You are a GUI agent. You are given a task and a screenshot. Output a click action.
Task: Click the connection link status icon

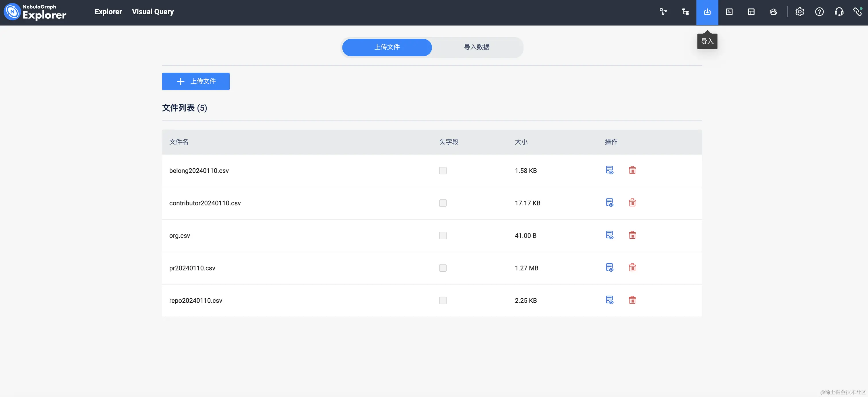[x=857, y=12]
